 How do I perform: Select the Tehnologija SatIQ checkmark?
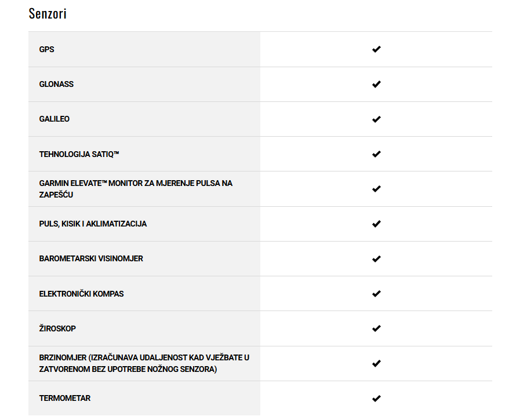pos(376,154)
